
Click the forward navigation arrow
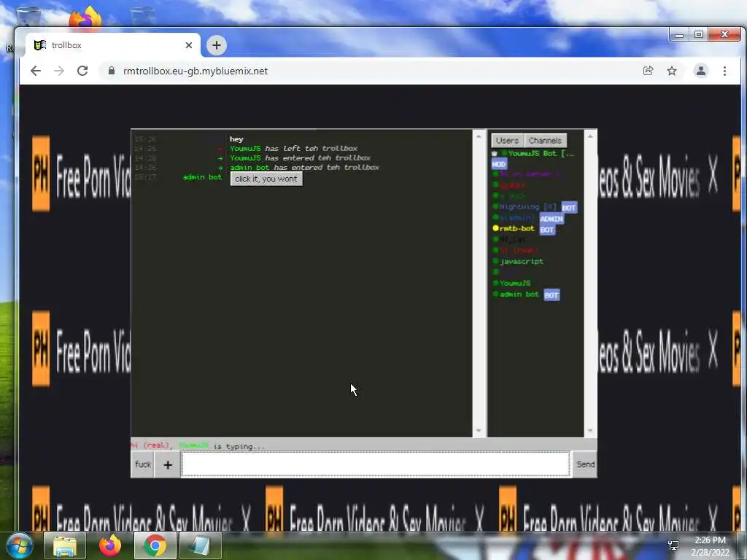click(x=58, y=71)
